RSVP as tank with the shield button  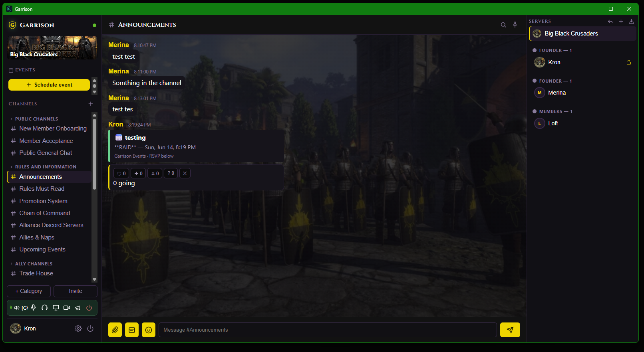[x=121, y=174]
